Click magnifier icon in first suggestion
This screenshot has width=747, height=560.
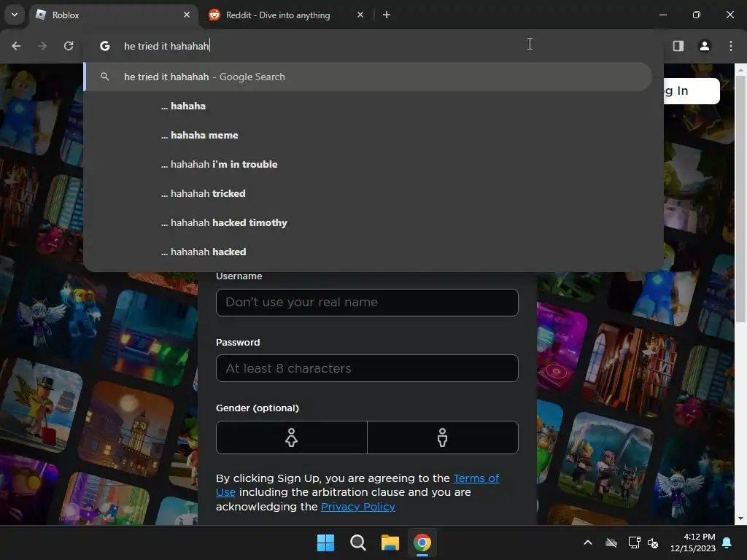tap(105, 76)
